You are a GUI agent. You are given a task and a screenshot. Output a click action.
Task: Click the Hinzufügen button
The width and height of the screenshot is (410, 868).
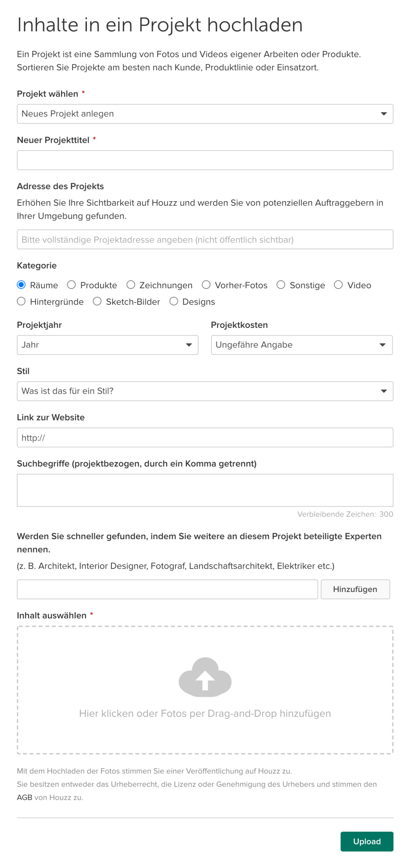[x=355, y=589]
